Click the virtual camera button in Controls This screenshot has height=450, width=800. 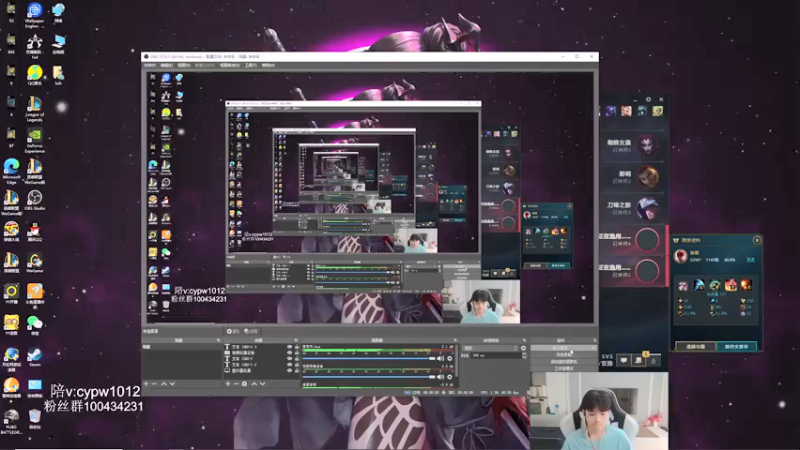tap(563, 361)
